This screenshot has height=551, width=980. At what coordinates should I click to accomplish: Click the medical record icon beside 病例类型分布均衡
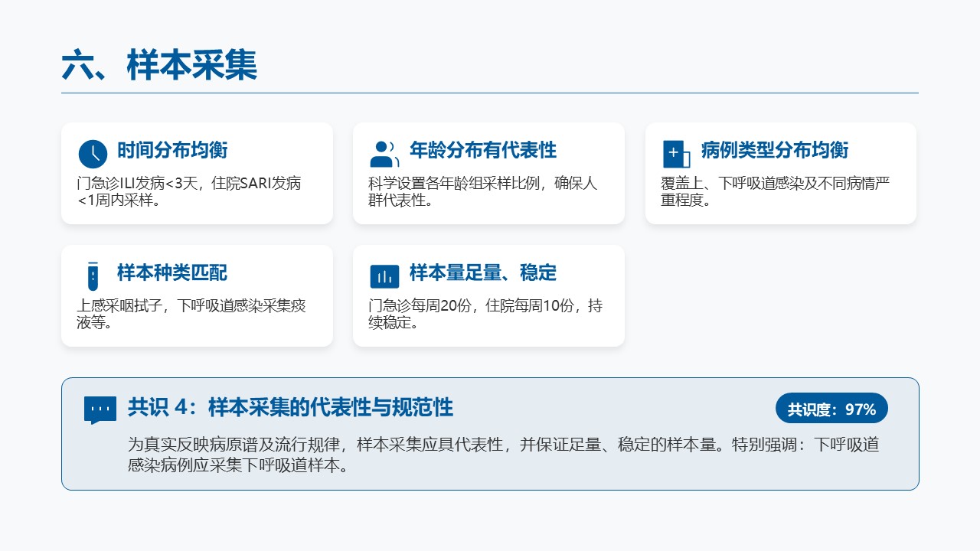tap(676, 154)
